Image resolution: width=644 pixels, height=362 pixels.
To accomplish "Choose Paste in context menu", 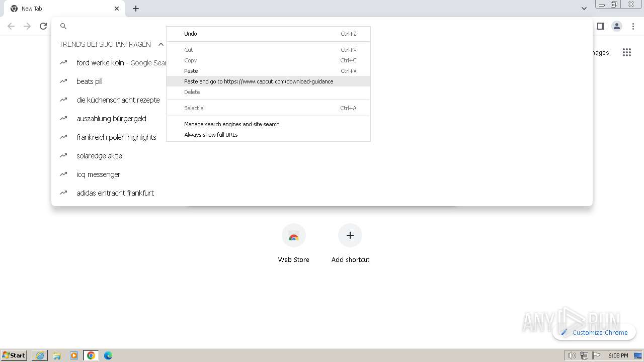I will 268,71.
